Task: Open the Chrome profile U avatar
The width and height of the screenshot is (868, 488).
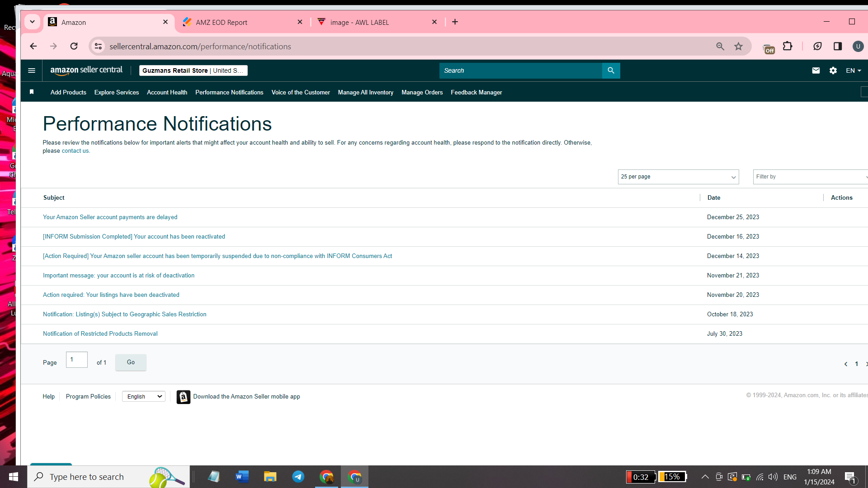Action: tap(858, 46)
